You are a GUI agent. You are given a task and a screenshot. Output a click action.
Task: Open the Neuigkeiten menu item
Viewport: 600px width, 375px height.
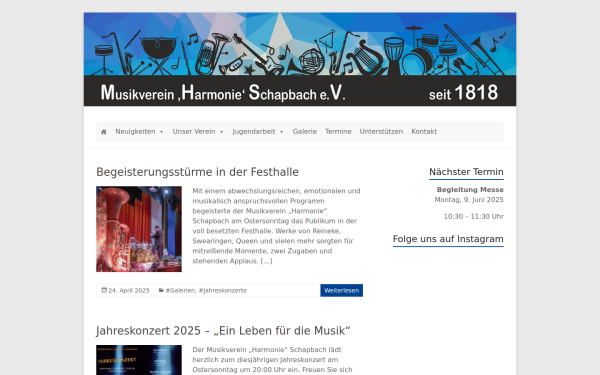point(135,132)
